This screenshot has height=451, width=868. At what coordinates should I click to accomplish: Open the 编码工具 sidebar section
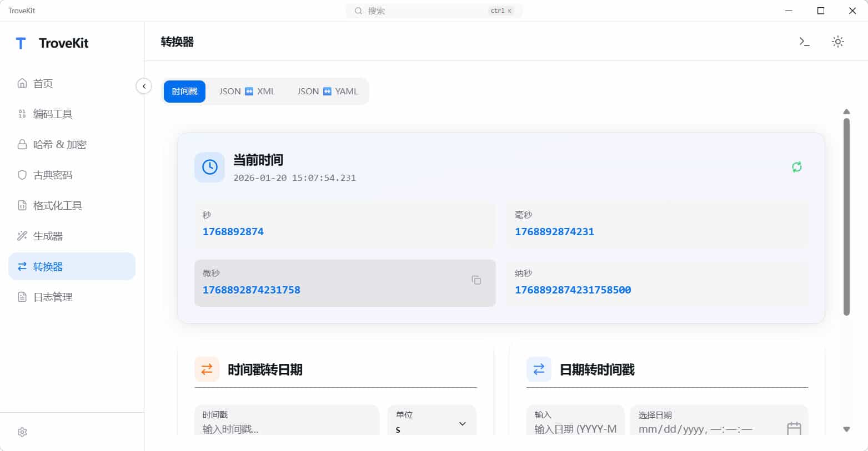tap(53, 114)
